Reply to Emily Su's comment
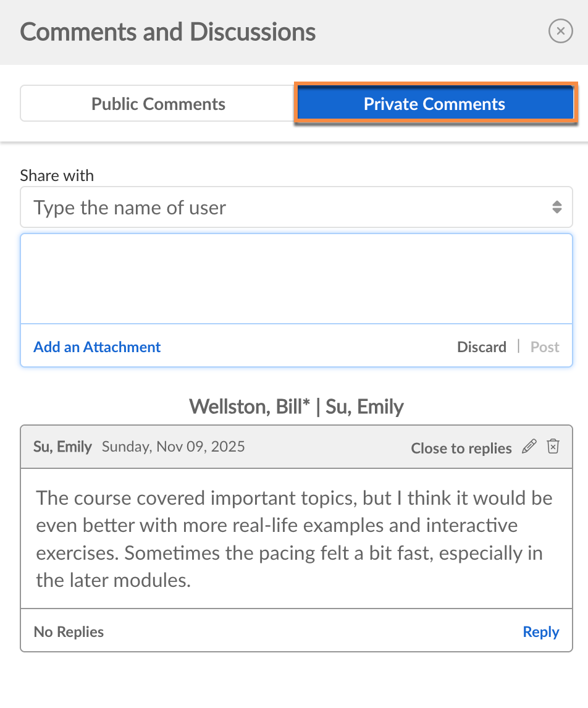 (541, 632)
